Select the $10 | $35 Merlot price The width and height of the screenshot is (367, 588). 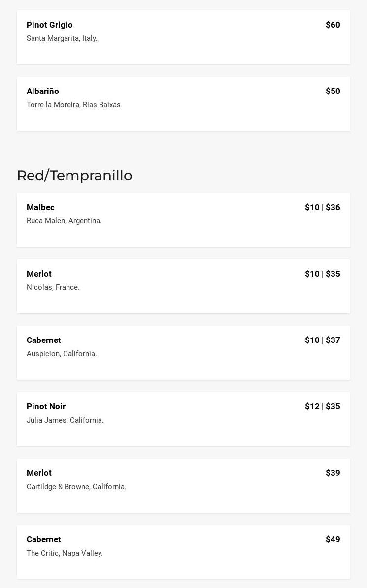322,274
